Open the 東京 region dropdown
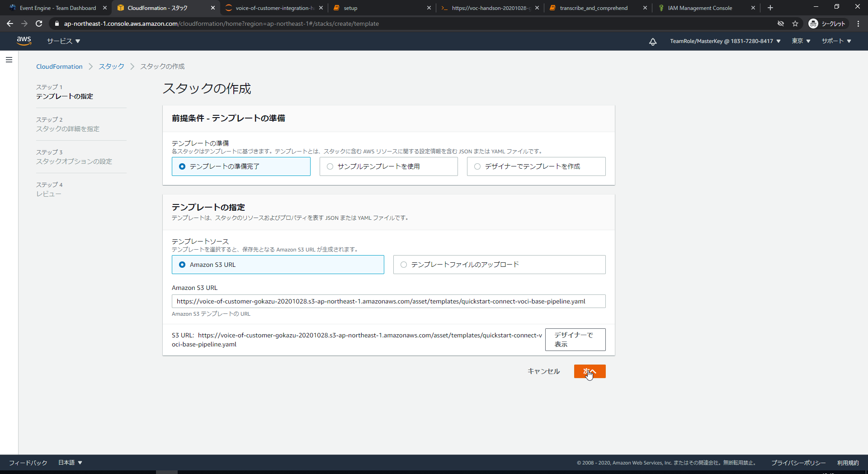The width and height of the screenshot is (868, 474). (x=801, y=41)
